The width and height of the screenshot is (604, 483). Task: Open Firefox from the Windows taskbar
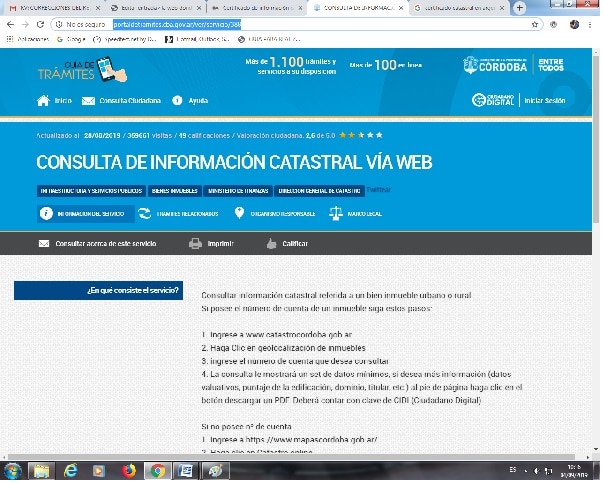[x=128, y=470]
